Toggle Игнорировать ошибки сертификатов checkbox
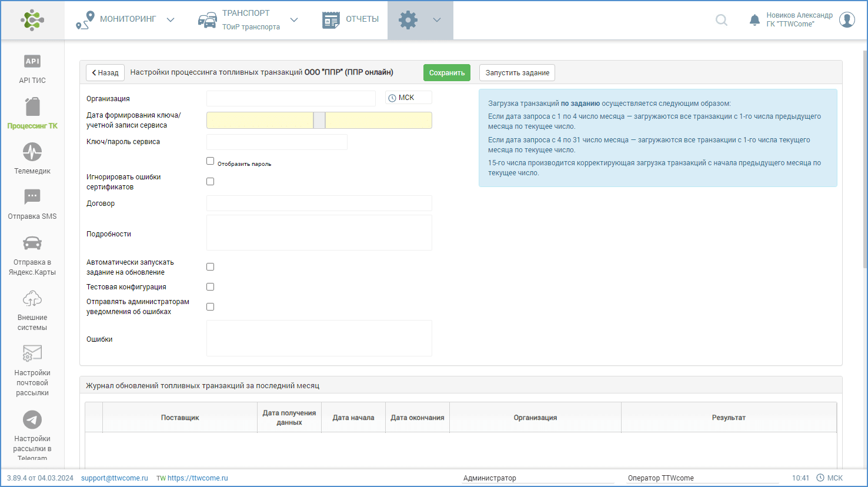 [210, 182]
